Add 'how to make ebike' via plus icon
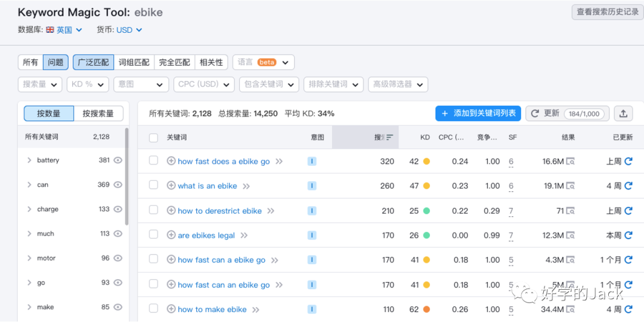The height and width of the screenshot is (322, 644). tap(171, 309)
